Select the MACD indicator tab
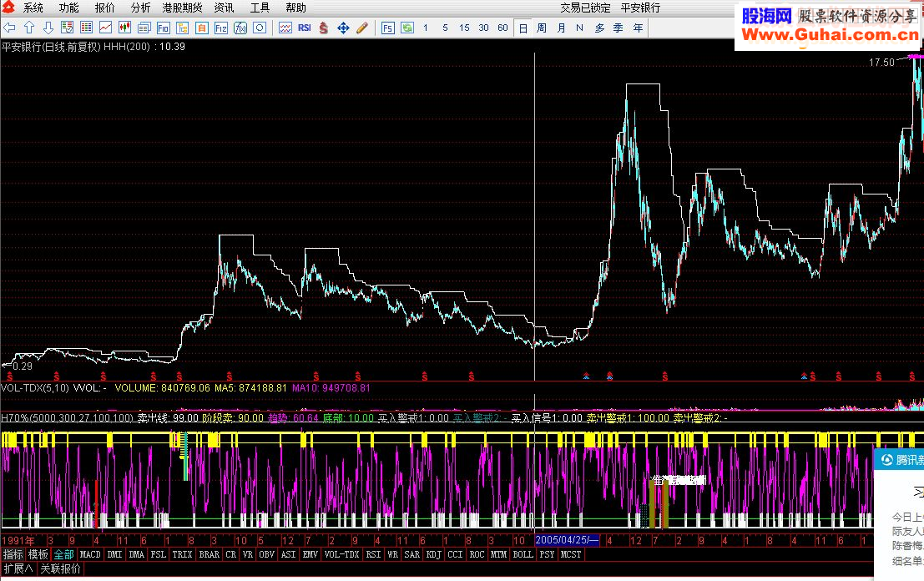The height and width of the screenshot is (581, 924). click(x=90, y=554)
